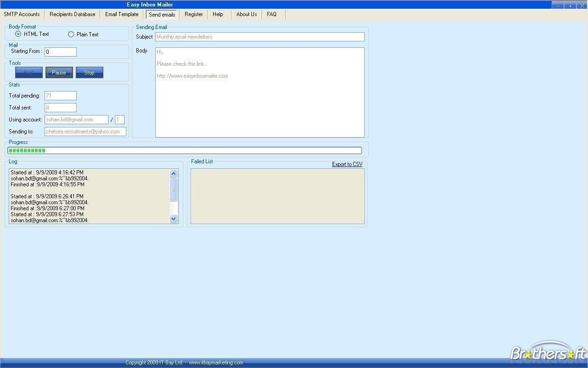Click log line 'Finished at :9/9/2009 6:27:00 PM'

[x=48, y=208]
